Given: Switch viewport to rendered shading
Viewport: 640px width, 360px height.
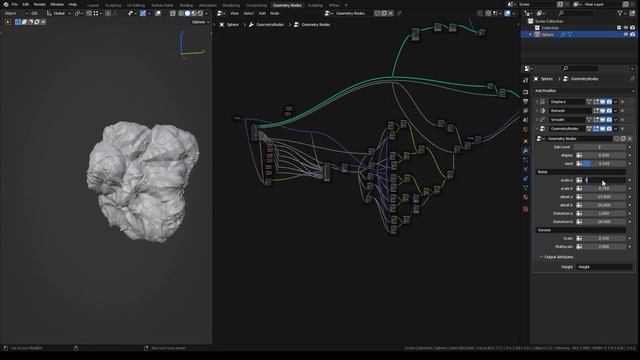Looking at the screenshot, I should (x=200, y=13).
